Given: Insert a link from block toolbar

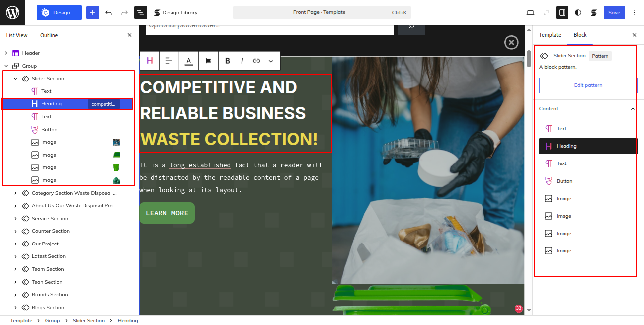Looking at the screenshot, I should pyautogui.click(x=256, y=61).
